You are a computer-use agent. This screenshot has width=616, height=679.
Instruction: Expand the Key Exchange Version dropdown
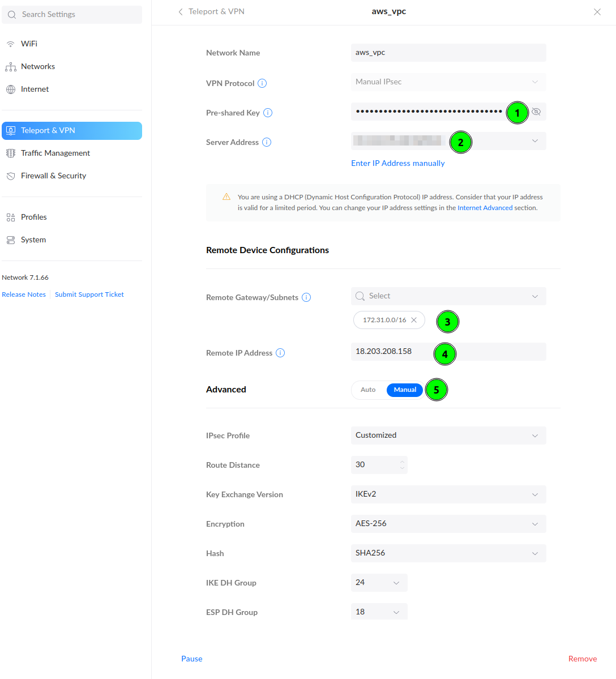point(448,494)
